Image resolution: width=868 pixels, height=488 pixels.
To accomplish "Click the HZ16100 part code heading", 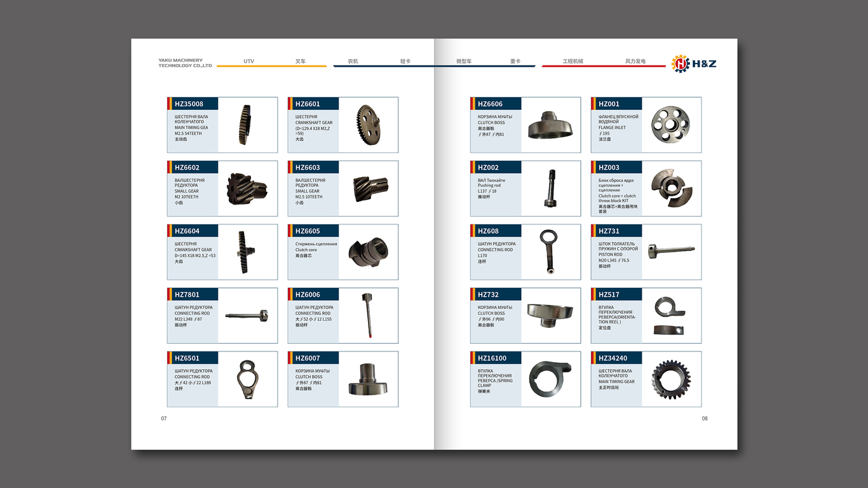I will [x=492, y=358].
